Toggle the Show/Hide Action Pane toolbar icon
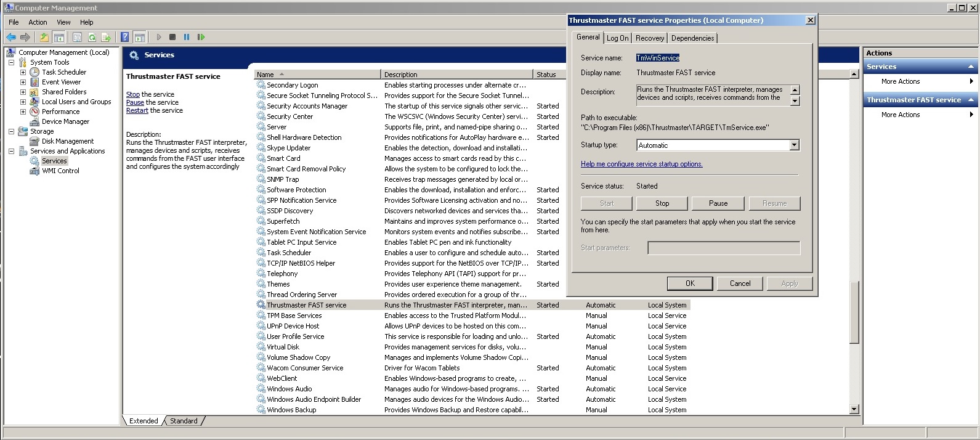Viewport: 980px width, 440px height. point(140,37)
